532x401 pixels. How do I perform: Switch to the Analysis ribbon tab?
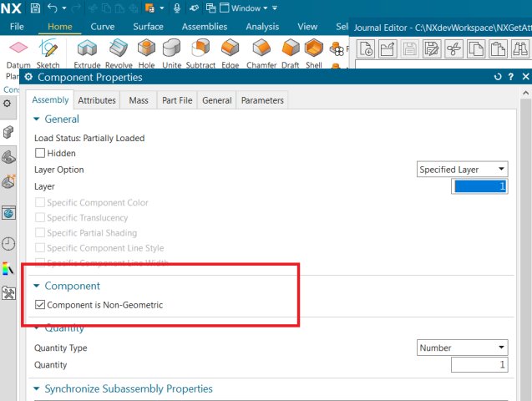pos(262,27)
